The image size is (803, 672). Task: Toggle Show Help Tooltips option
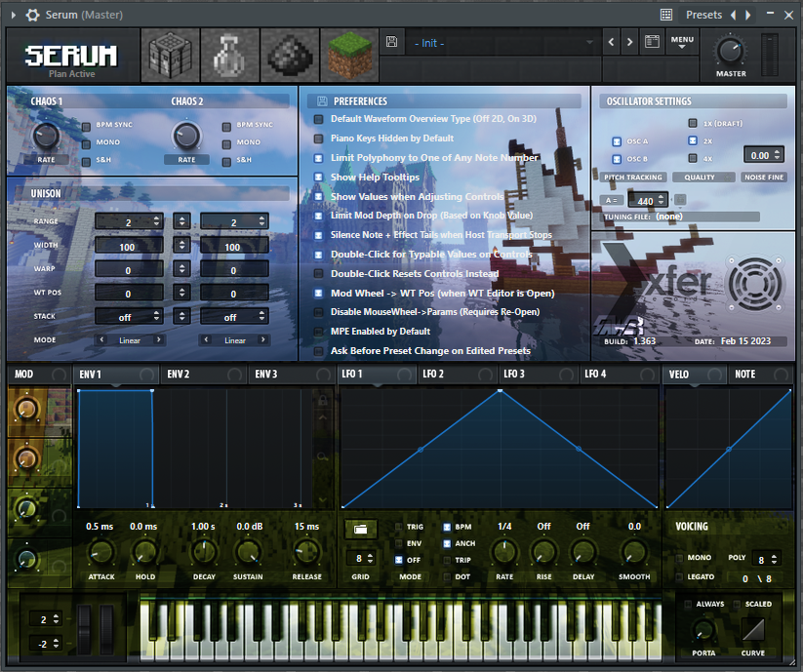point(319,178)
